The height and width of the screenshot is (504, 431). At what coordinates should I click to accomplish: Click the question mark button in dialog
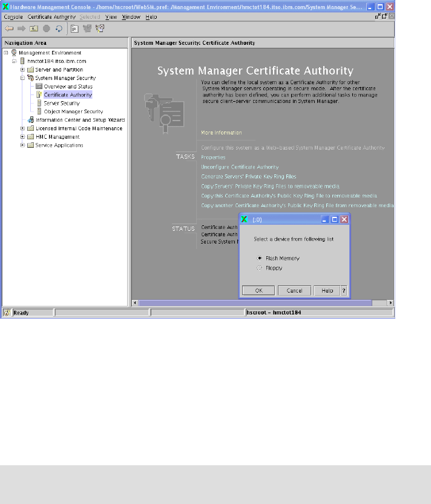[344, 291]
